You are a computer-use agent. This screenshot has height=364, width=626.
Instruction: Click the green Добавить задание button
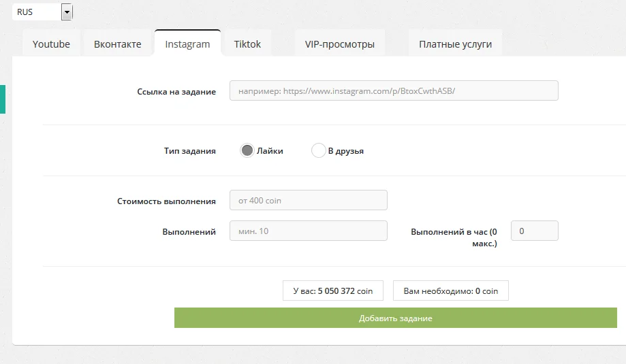[x=396, y=318]
